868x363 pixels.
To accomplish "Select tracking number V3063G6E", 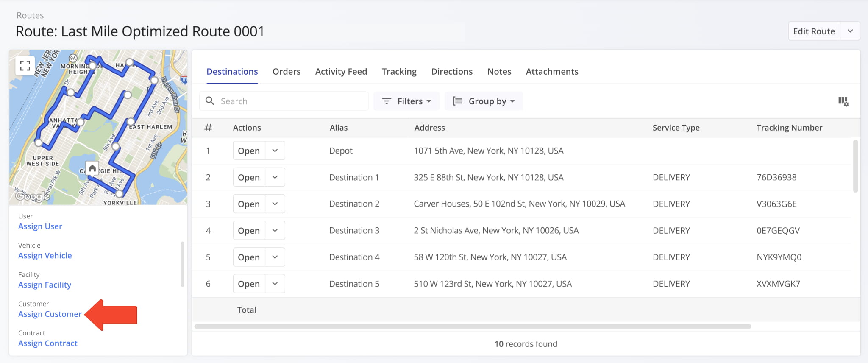I will pyautogui.click(x=776, y=204).
